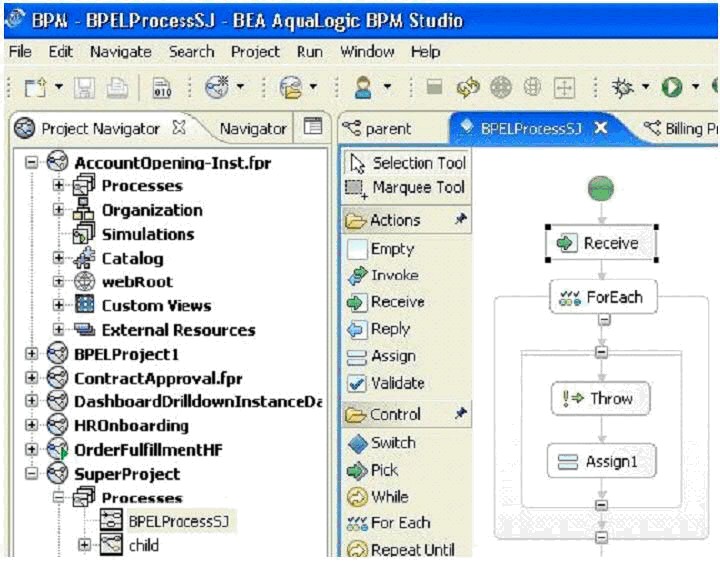This screenshot has height=562, width=720.
Task: Click the yellow refresh arrows icon
Action: 468,87
